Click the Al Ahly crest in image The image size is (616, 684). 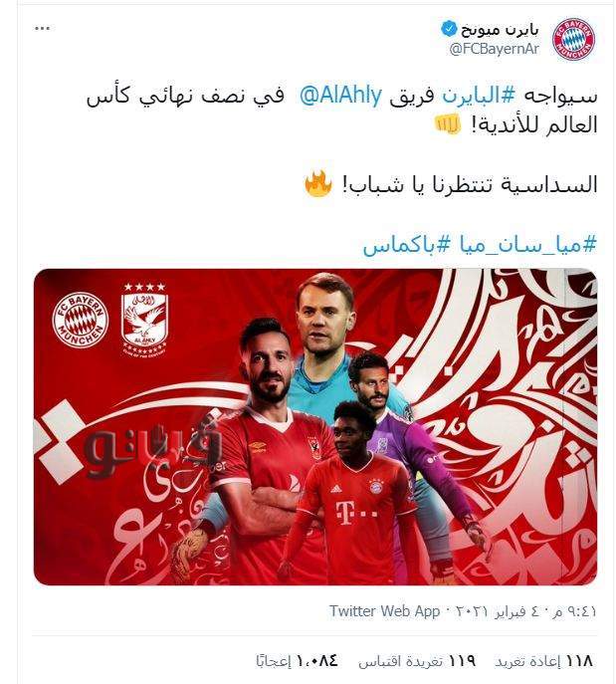click(x=144, y=321)
